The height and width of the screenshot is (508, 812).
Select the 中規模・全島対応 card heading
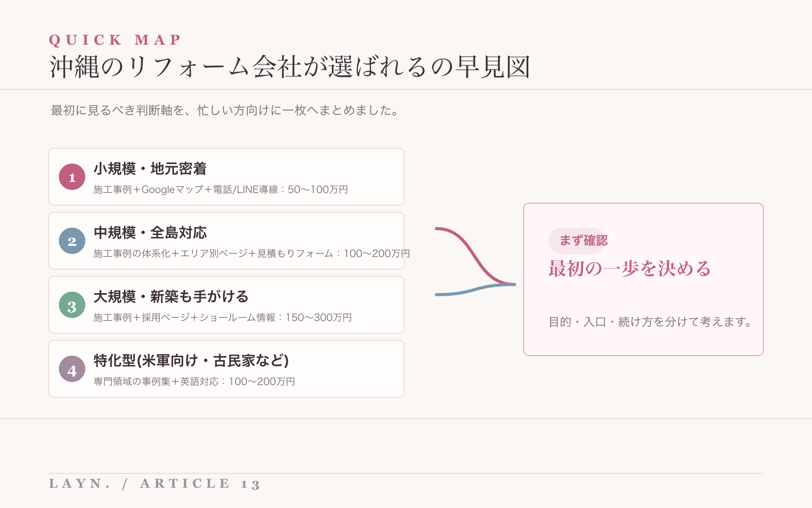click(150, 233)
